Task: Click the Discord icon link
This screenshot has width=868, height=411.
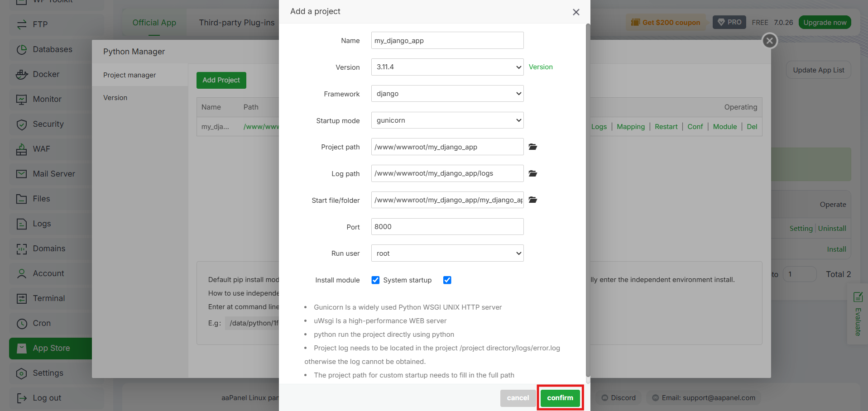Action: [x=604, y=398]
